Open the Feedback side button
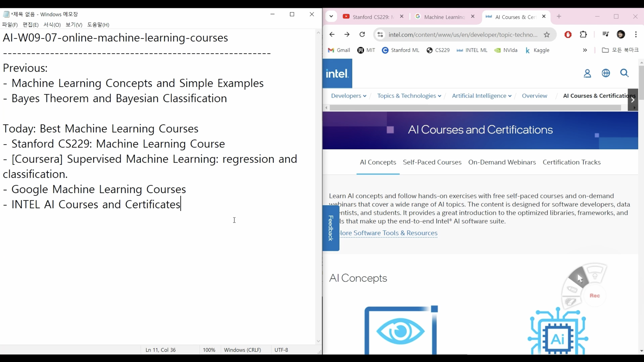644x362 pixels. click(x=331, y=228)
